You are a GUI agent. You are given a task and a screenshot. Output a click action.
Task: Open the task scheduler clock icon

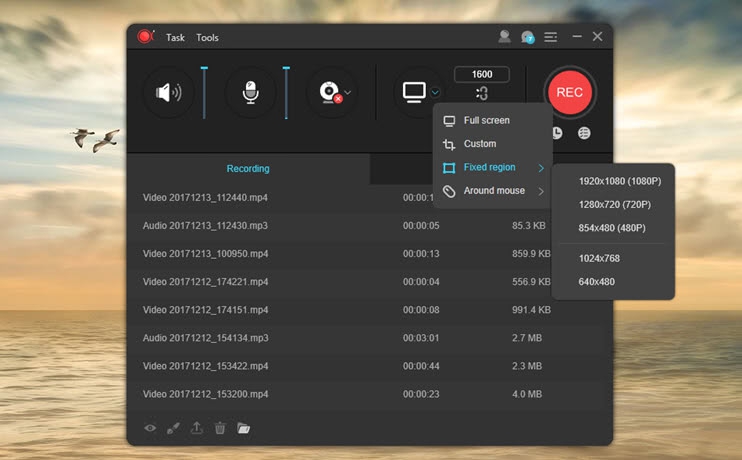(557, 133)
